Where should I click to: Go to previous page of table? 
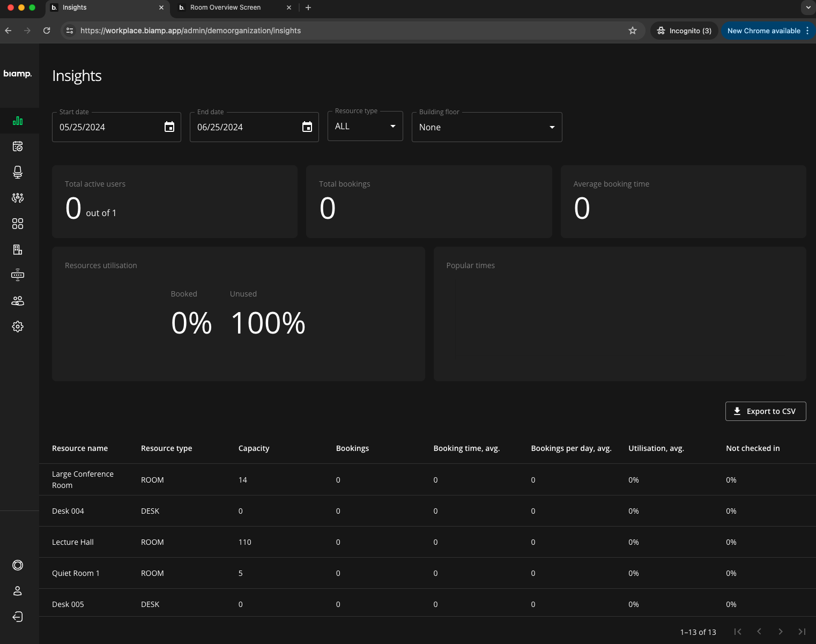(759, 632)
